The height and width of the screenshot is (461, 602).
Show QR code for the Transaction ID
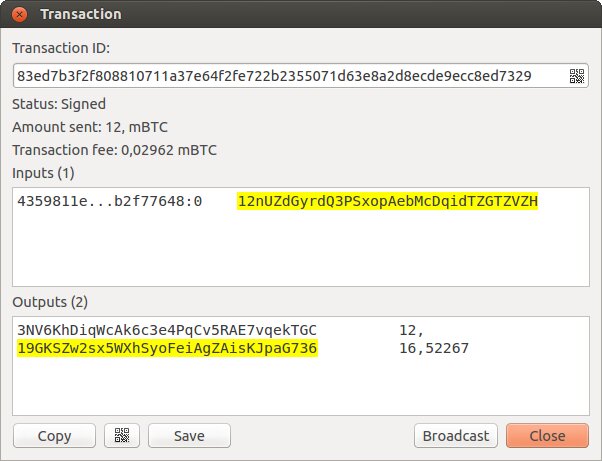click(x=576, y=76)
